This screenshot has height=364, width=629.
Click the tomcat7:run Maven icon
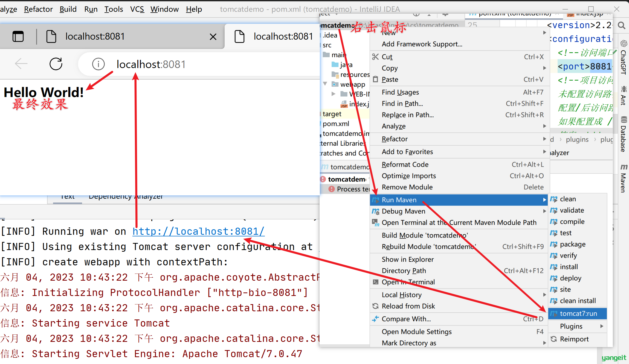pyautogui.click(x=554, y=313)
